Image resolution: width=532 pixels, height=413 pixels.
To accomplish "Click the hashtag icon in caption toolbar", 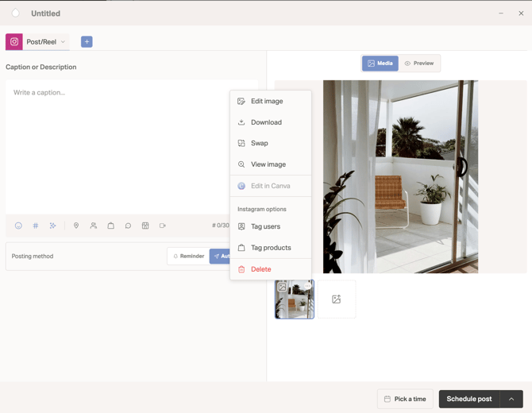I will click(x=35, y=226).
